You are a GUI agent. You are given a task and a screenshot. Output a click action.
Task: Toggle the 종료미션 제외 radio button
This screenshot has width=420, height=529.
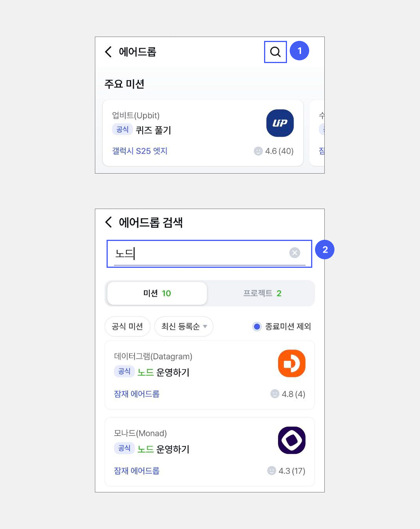(x=257, y=327)
